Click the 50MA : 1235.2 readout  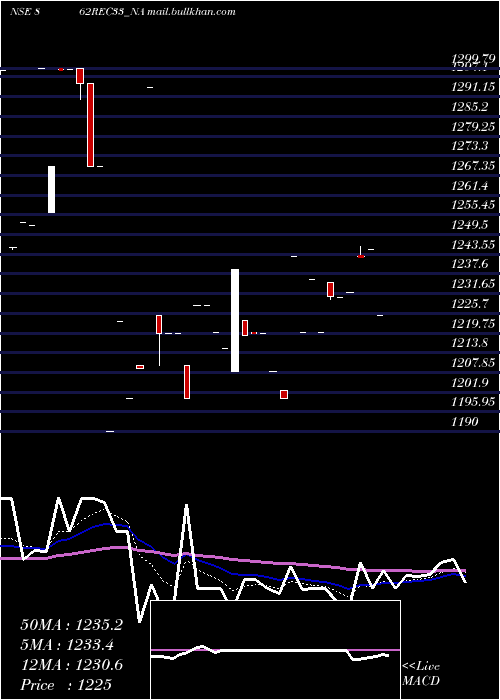[x=71, y=625]
